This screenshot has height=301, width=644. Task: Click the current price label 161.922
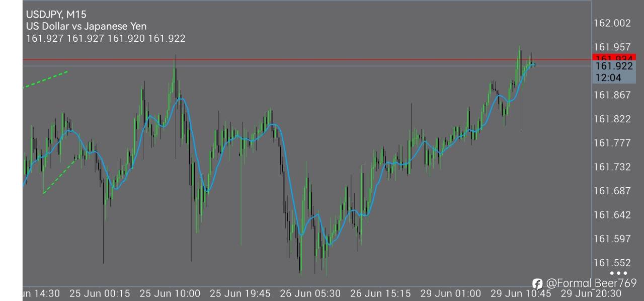[x=614, y=66]
